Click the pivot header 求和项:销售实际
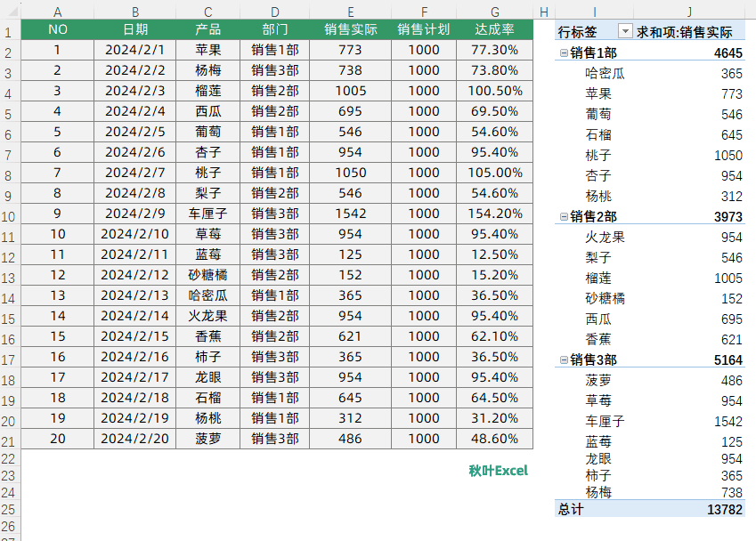 [x=684, y=32]
